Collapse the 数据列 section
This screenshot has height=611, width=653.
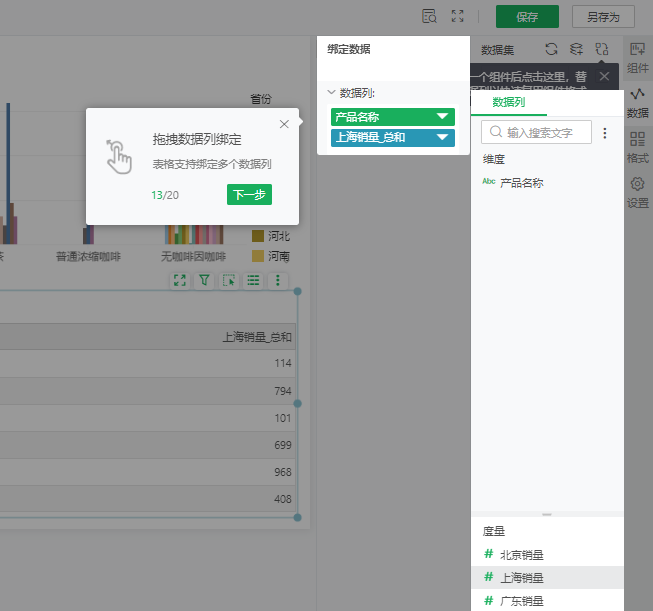pos(331,93)
